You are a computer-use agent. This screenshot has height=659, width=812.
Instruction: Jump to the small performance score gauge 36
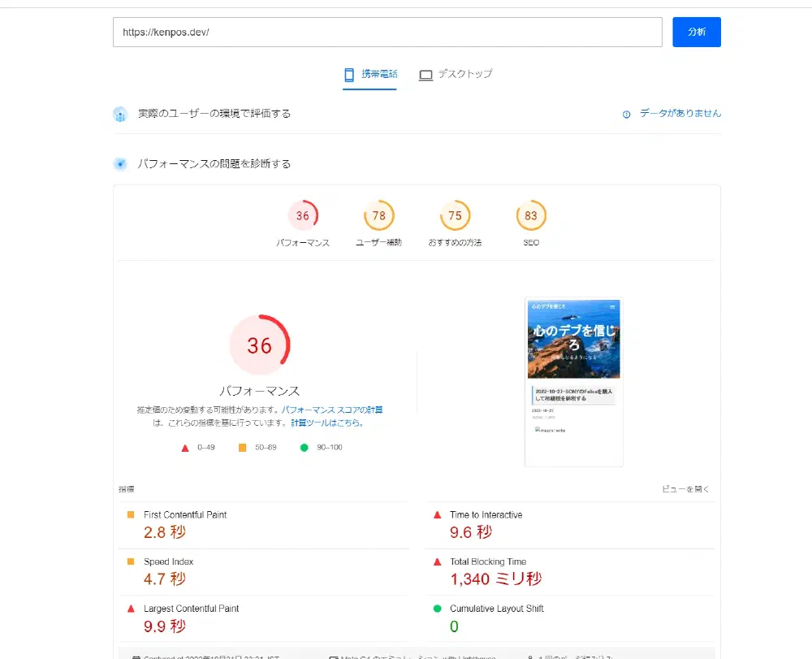303,215
